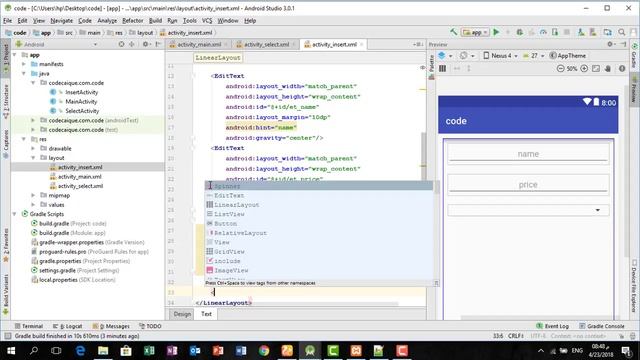This screenshot has height=360, width=640.
Task: Open the File menu
Action: pyautogui.click(x=7, y=20)
